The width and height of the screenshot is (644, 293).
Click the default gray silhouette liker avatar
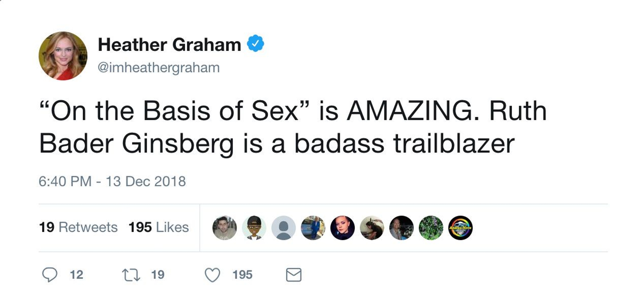283,228
